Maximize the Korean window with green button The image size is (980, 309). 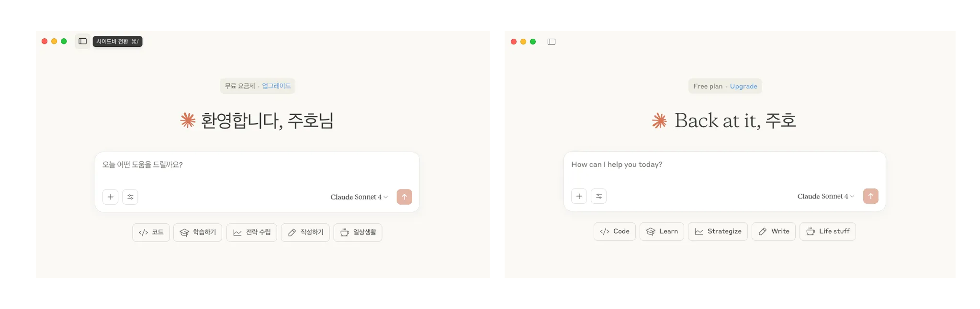[x=64, y=41]
